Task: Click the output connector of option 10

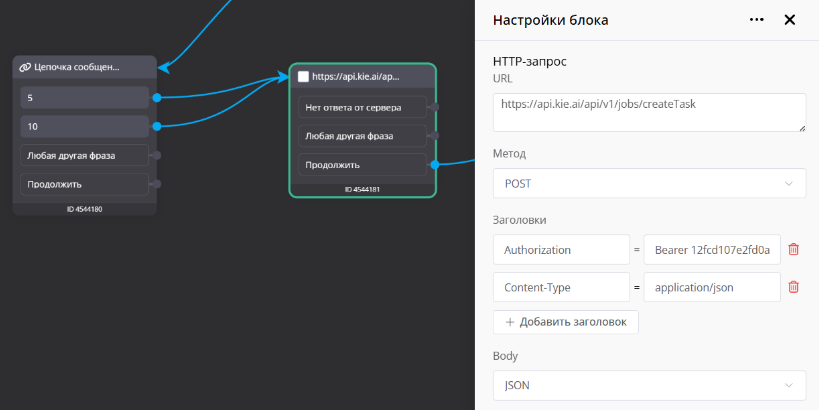Action: (156, 126)
